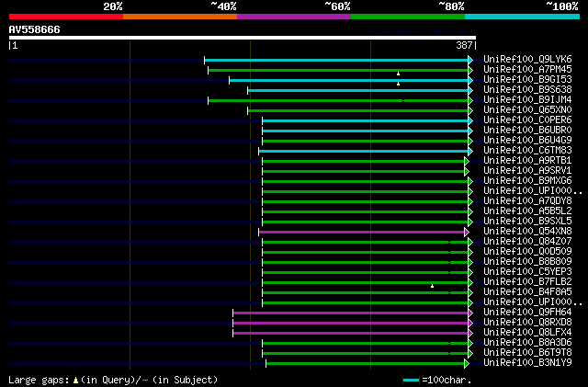Open hit UniRef100_B9IJM4
This screenshot has height=387, width=588.
[x=527, y=100]
